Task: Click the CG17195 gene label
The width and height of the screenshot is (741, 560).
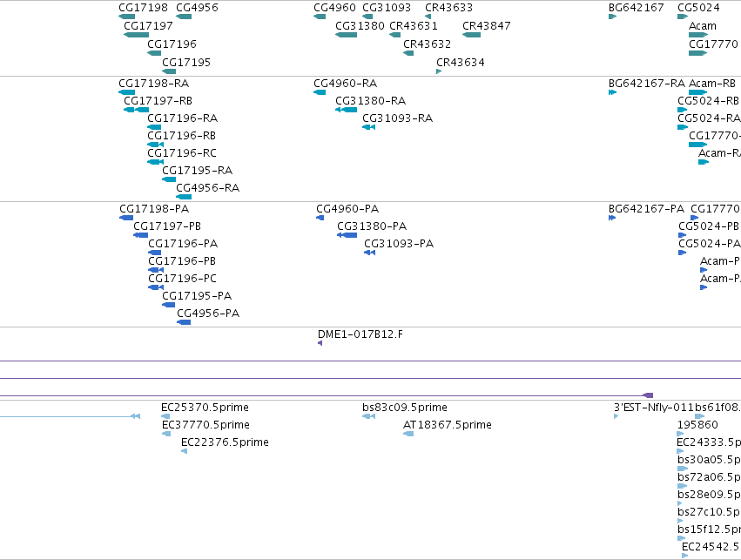Action: (x=186, y=63)
